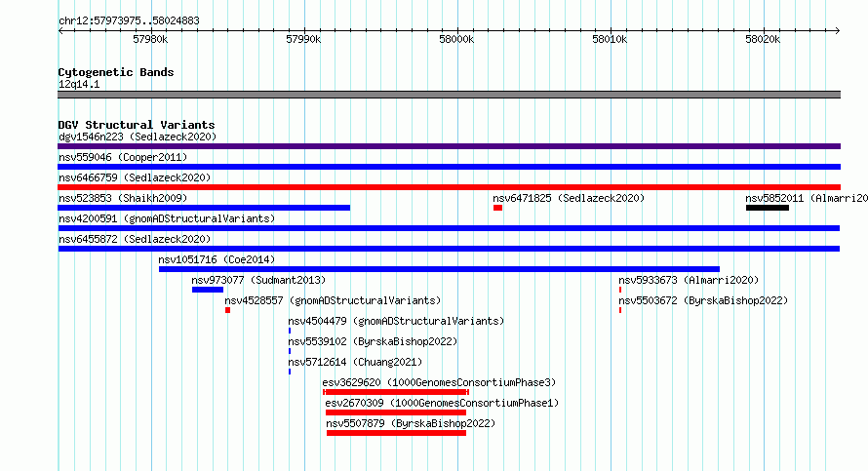Image resolution: width=868 pixels, height=471 pixels.
Task: Click the red nsv6466759 feature bar
Action: pyautogui.click(x=449, y=187)
